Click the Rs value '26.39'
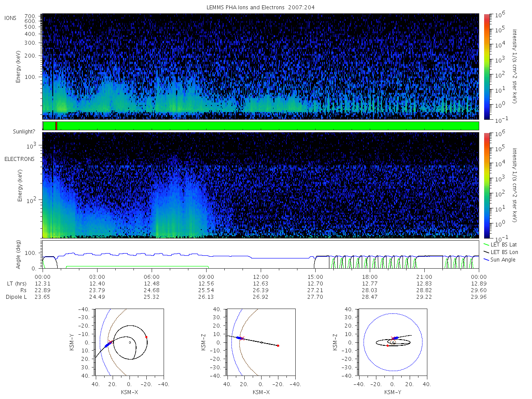This screenshot has width=532, height=399. 261,290
